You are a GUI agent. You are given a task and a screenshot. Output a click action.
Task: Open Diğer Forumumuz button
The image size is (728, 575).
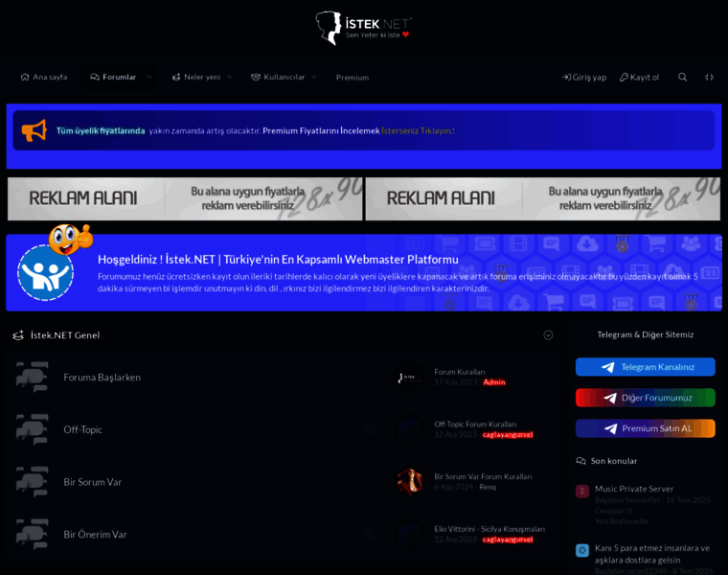pos(646,398)
